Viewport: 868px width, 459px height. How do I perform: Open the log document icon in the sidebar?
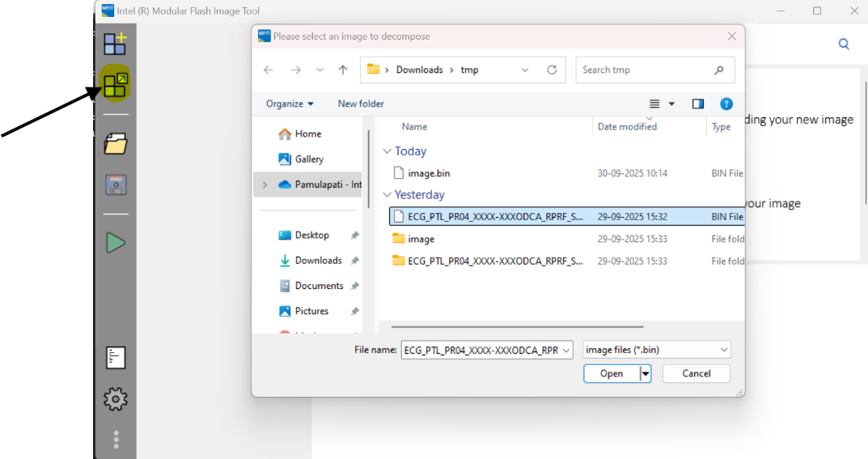(x=116, y=357)
